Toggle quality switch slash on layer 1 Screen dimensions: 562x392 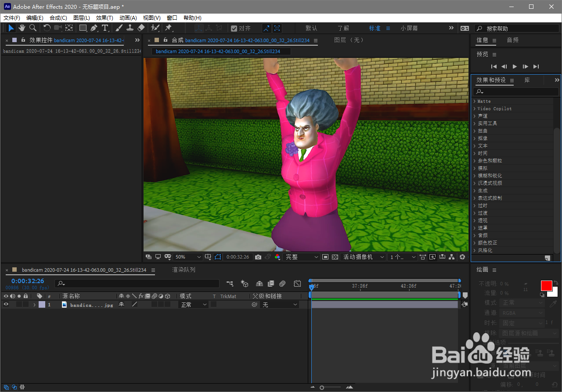click(x=134, y=304)
